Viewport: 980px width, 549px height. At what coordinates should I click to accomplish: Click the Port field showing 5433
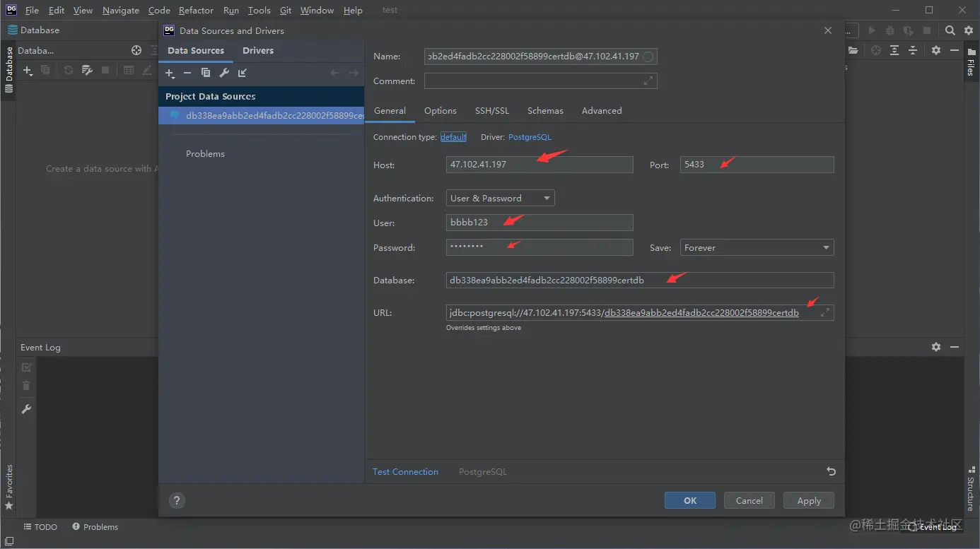757,165
